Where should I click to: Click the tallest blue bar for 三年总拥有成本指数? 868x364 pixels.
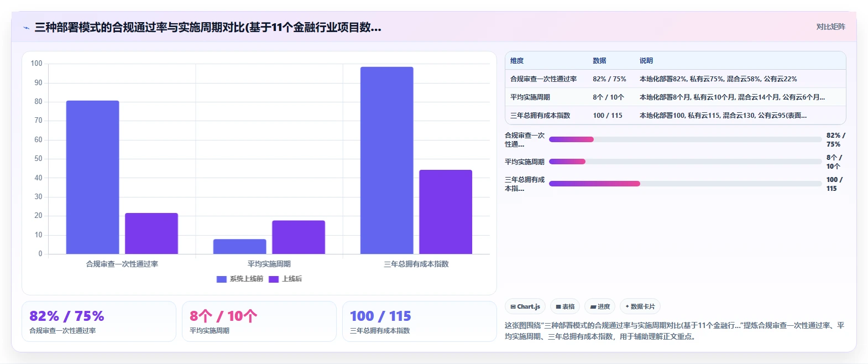(387, 160)
